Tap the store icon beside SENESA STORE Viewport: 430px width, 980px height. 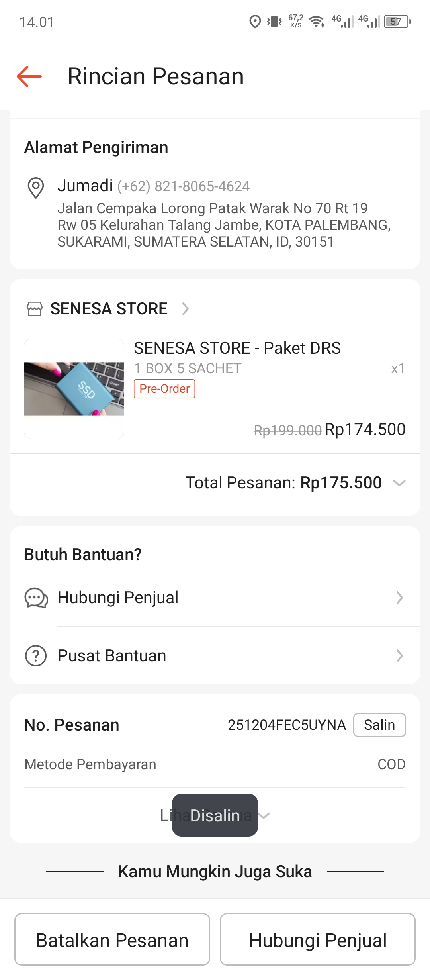[35, 309]
